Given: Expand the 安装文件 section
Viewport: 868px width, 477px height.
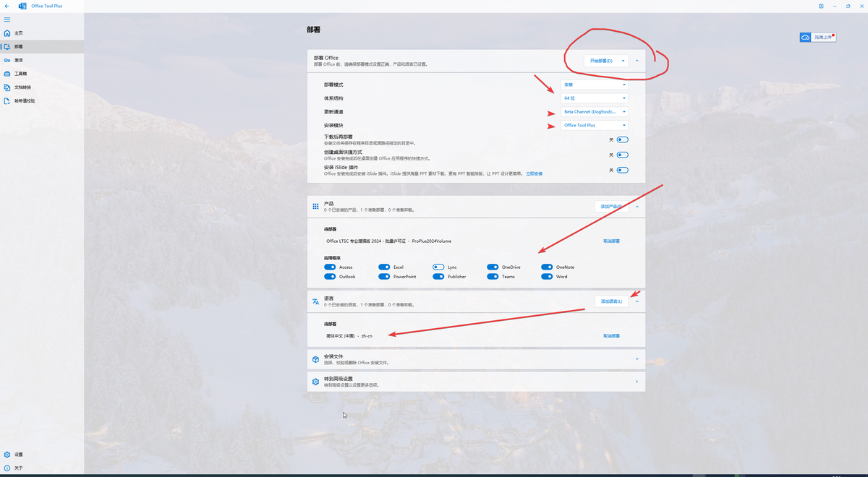Looking at the screenshot, I should [x=476, y=359].
